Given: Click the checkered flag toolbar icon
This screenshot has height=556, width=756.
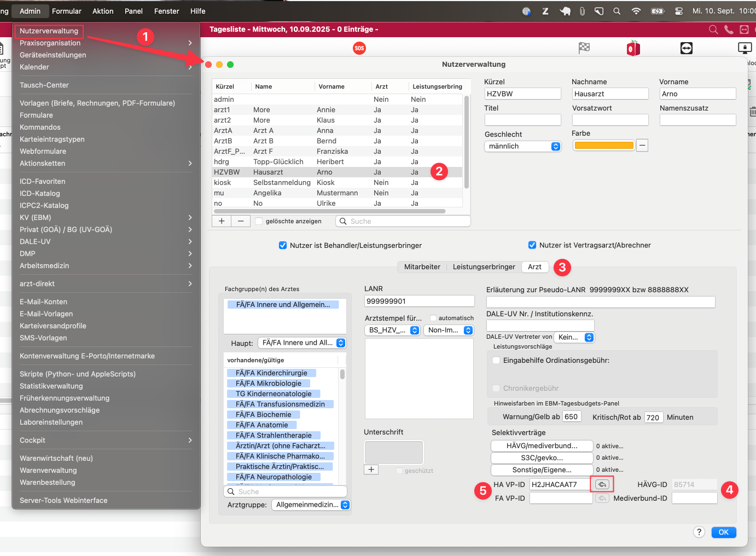Looking at the screenshot, I should [584, 48].
